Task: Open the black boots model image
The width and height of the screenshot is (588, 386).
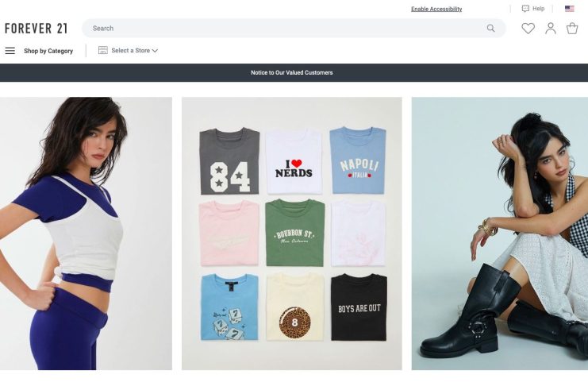Action: [x=500, y=234]
